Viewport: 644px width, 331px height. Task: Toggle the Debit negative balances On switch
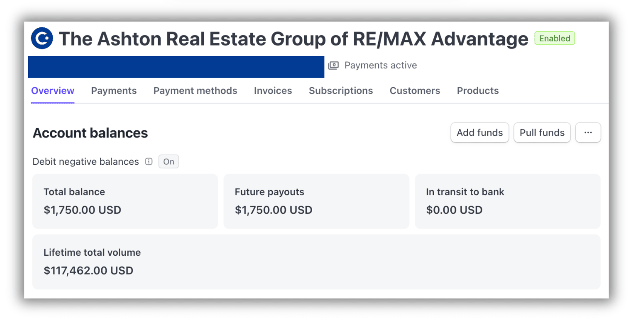coord(168,162)
